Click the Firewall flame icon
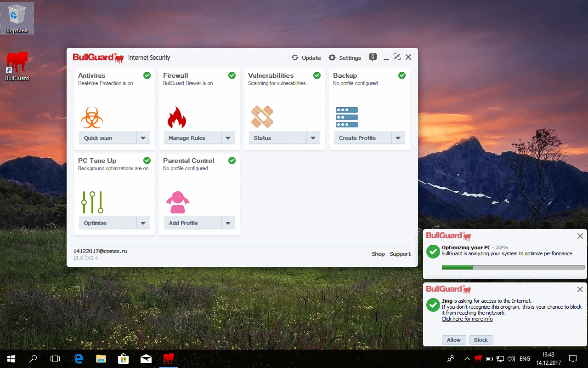The height and width of the screenshot is (368, 588). pyautogui.click(x=177, y=117)
